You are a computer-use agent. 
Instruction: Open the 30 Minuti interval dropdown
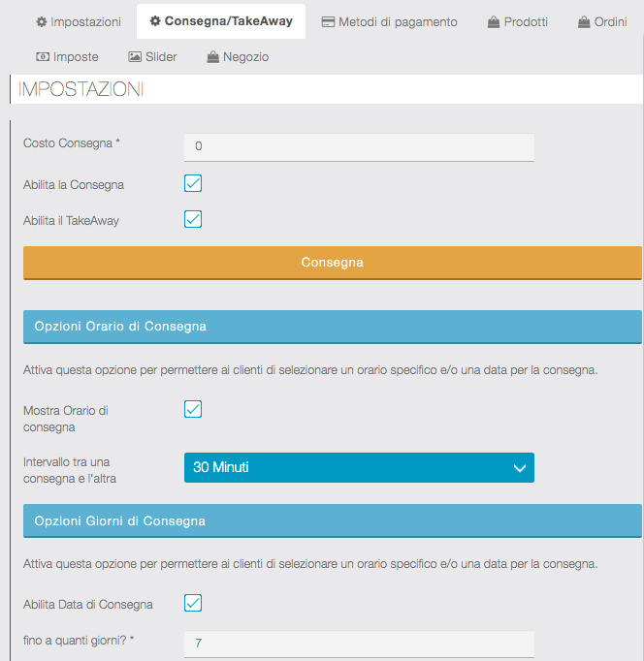359,467
